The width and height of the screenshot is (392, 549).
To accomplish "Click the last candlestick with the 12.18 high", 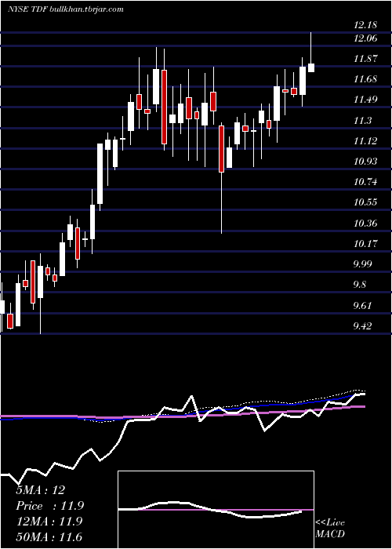I will click(x=310, y=53).
